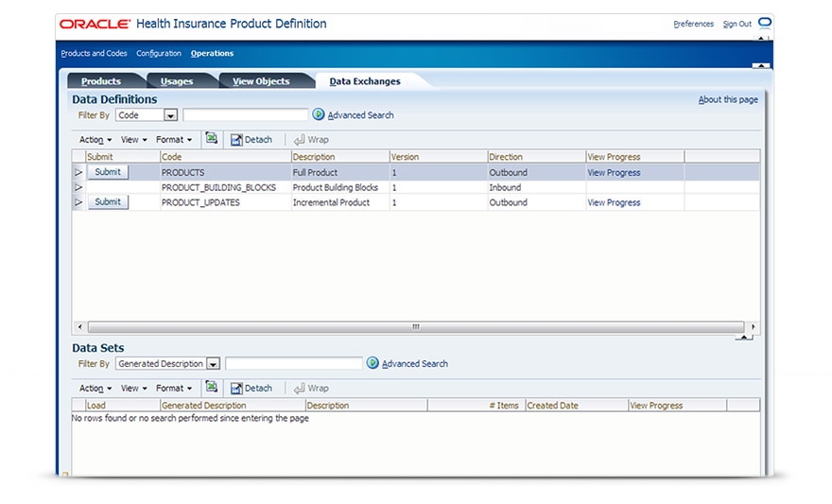
Task: Open the Filter By Code dropdown
Action: pos(171,115)
